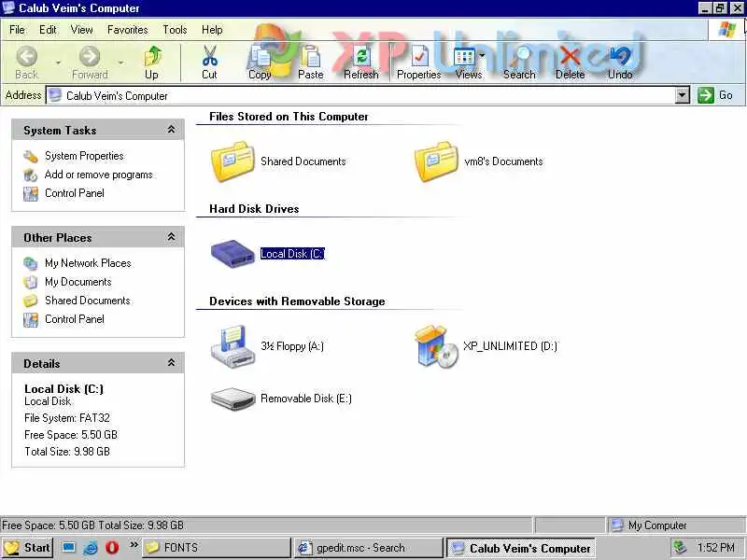Collapse the Details panel
The height and width of the screenshot is (560, 747).
coord(171,363)
